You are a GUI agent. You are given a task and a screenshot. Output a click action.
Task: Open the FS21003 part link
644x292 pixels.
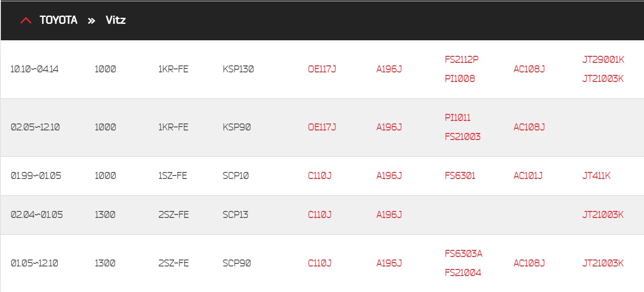[463, 137]
